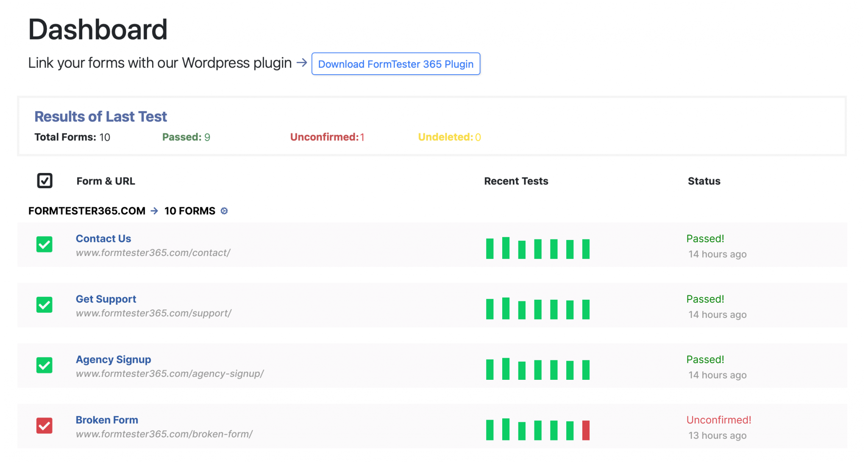Uncheck the Contact Us form checkbox

pos(44,245)
